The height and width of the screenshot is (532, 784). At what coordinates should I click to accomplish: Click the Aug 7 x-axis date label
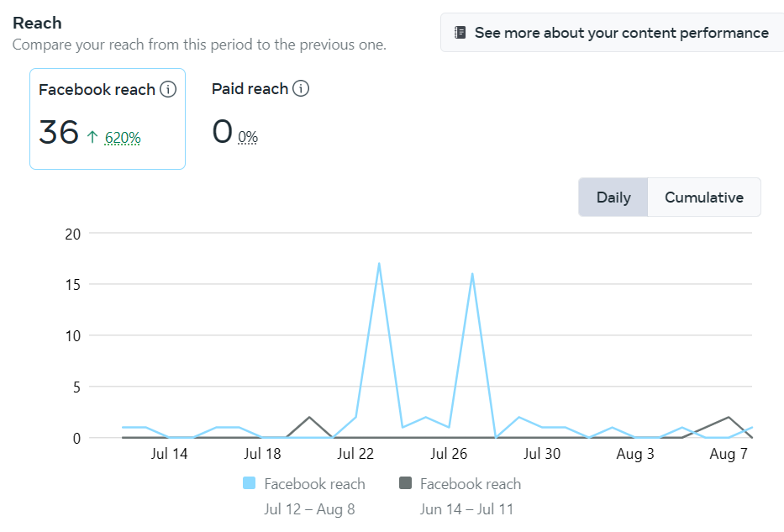[729, 454]
